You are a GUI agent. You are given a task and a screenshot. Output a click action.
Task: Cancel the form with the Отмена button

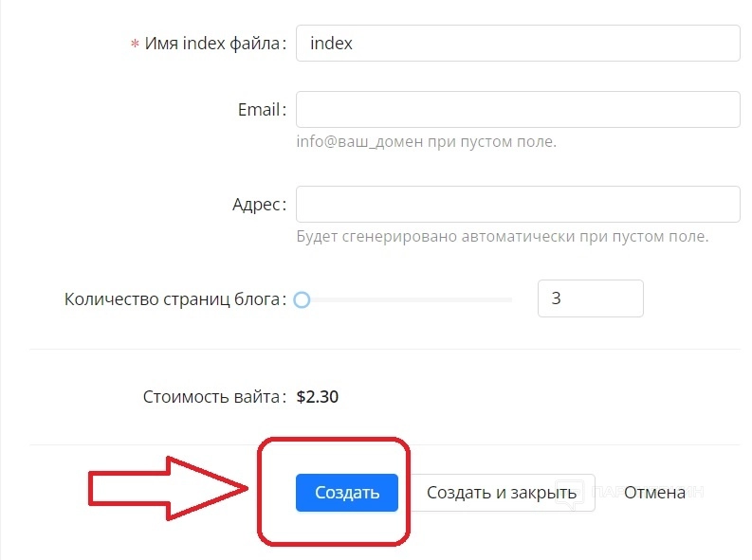coord(654,493)
